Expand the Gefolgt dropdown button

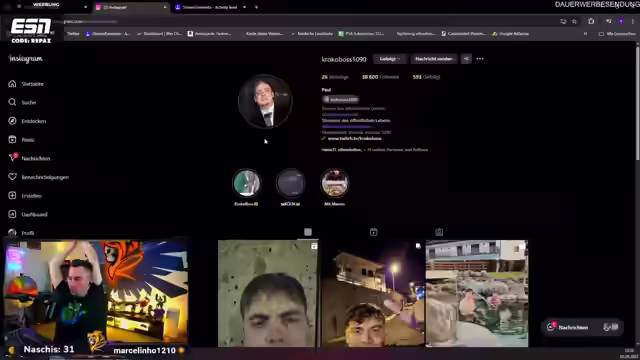(x=389, y=59)
